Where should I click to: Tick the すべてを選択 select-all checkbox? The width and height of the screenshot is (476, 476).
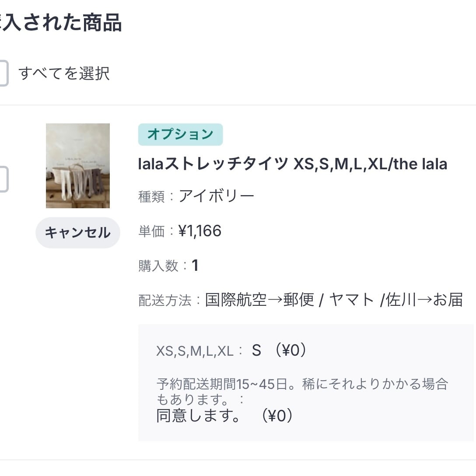coord(3,73)
